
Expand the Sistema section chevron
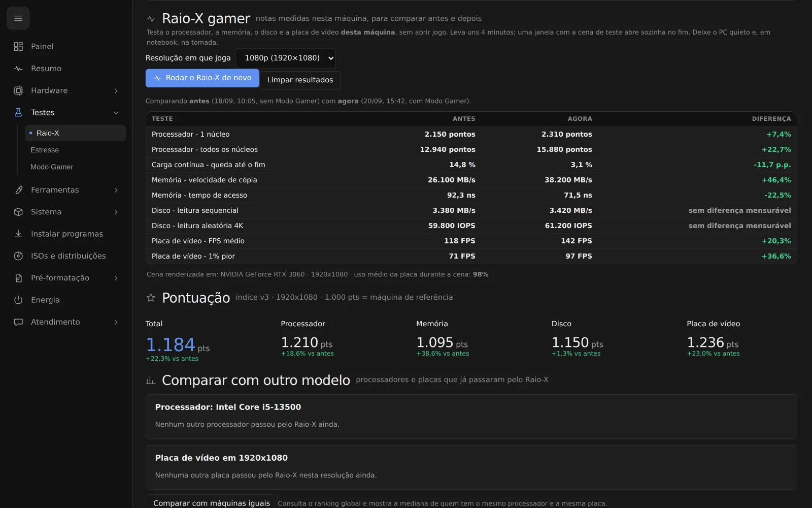[x=116, y=212]
